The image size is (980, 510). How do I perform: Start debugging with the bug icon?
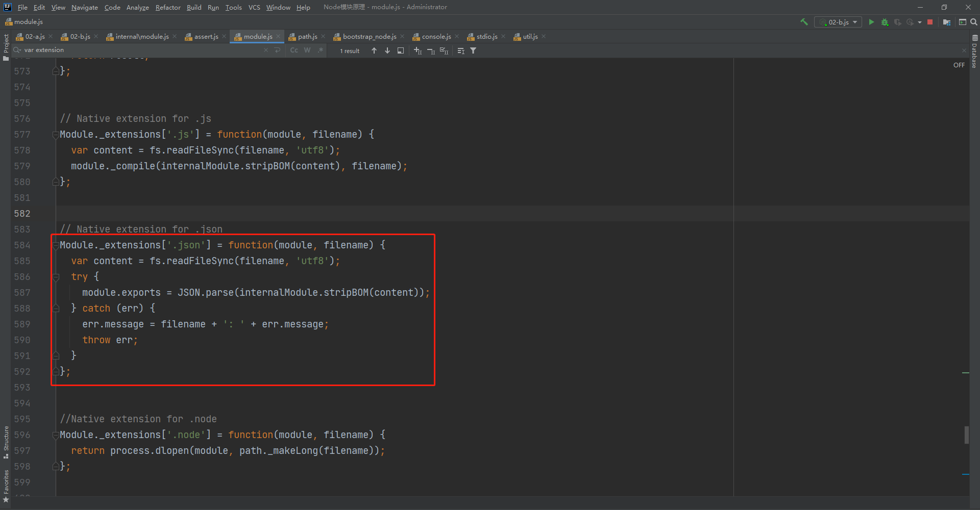[x=885, y=22]
